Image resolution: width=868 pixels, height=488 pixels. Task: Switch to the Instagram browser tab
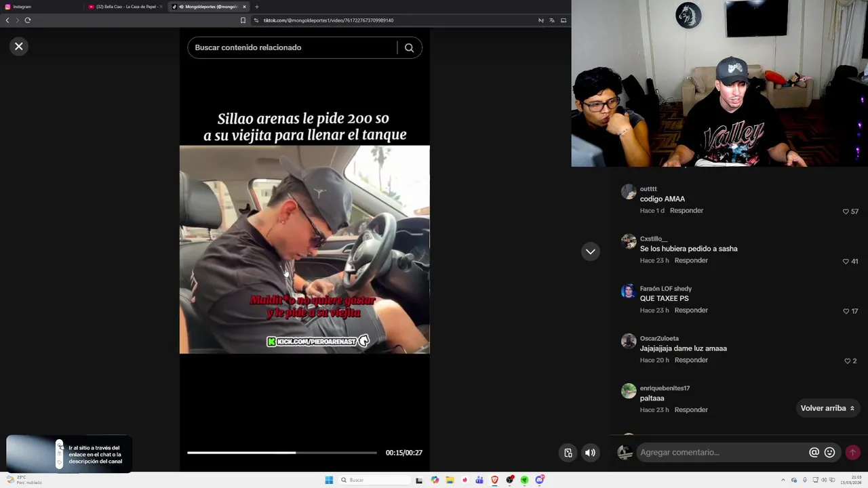click(41, 7)
